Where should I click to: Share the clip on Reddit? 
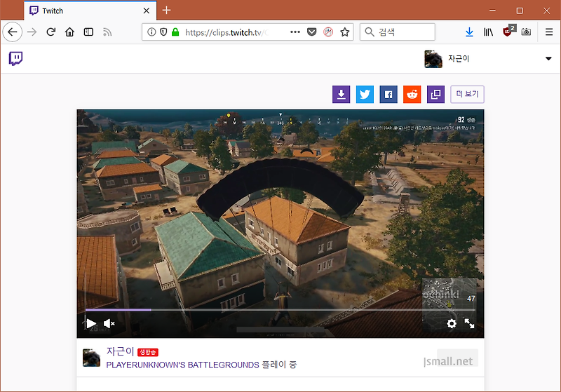point(412,95)
